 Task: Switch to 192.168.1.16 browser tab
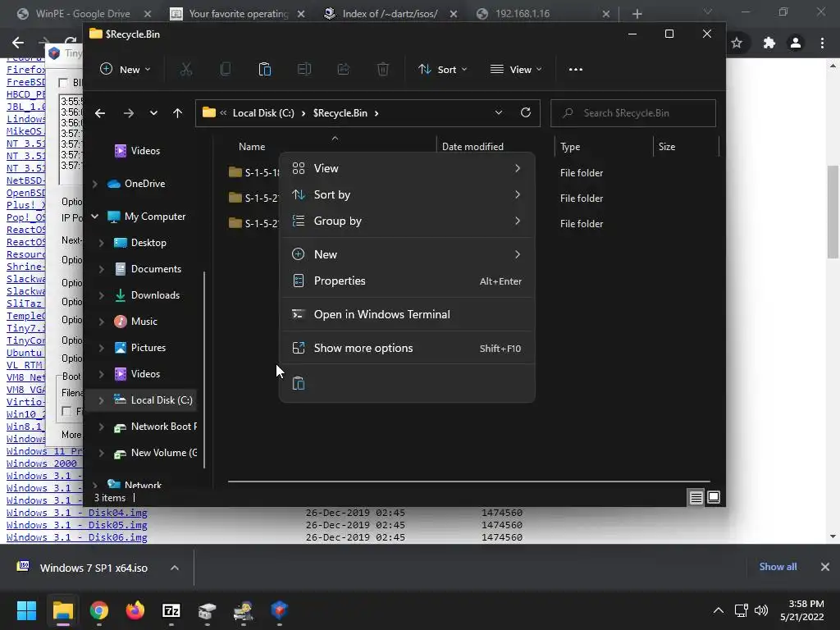coord(543,13)
